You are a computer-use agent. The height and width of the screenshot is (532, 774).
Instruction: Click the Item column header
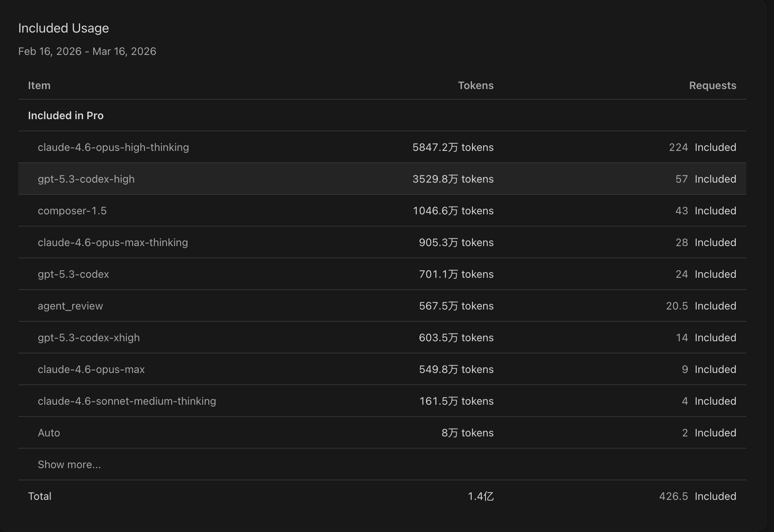[39, 85]
